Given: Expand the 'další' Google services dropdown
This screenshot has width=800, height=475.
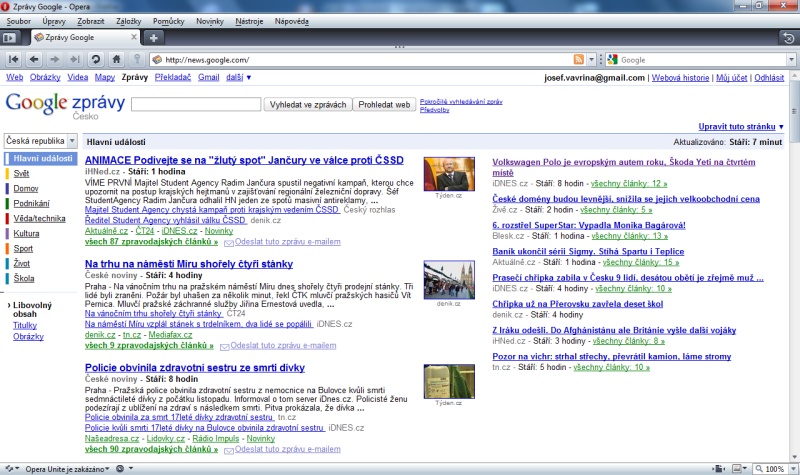Looking at the screenshot, I should click(x=239, y=78).
